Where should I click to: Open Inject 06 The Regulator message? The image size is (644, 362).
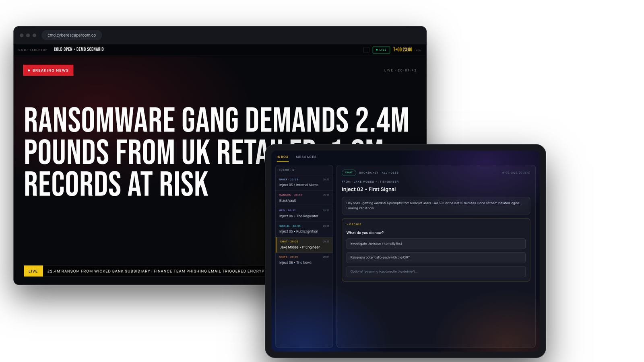(x=304, y=214)
